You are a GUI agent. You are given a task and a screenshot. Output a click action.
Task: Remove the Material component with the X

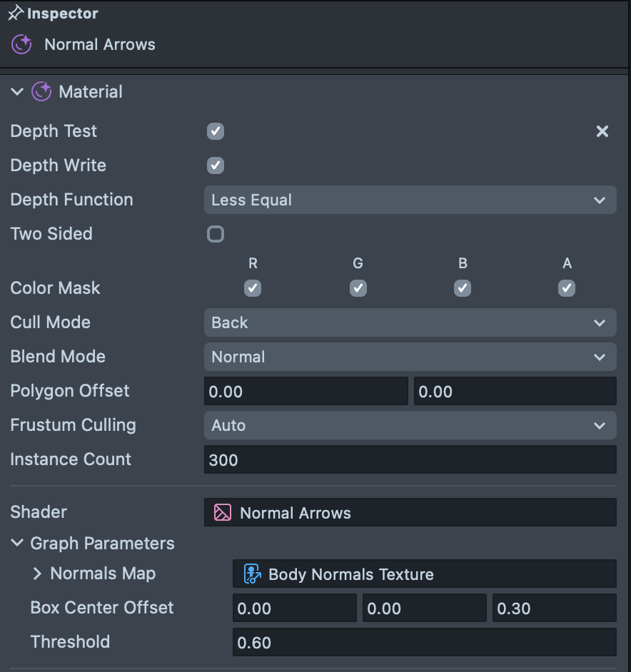click(x=602, y=131)
